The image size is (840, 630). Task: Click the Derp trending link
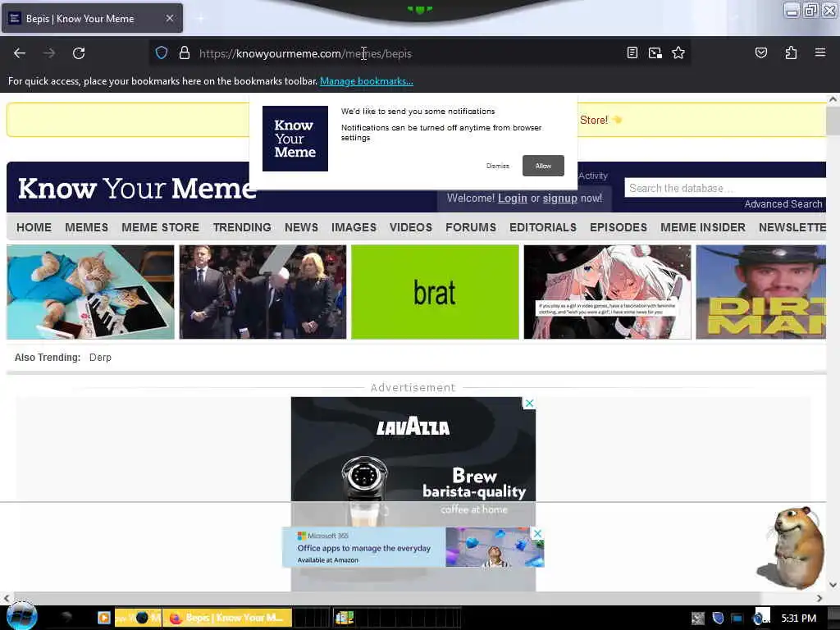[100, 358]
